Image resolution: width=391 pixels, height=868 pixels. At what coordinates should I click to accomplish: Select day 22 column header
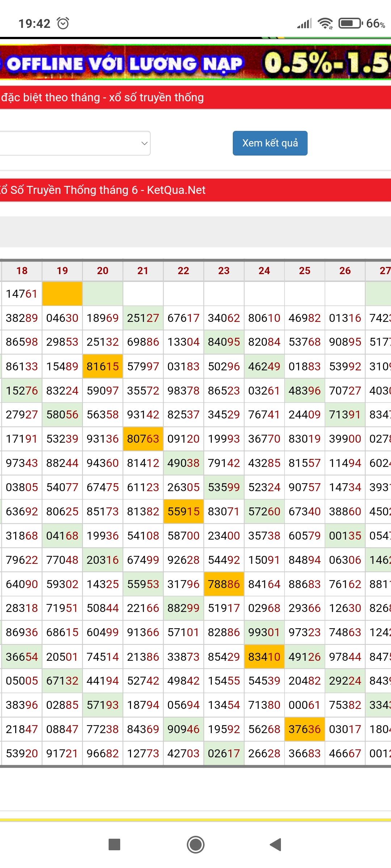coord(183,271)
